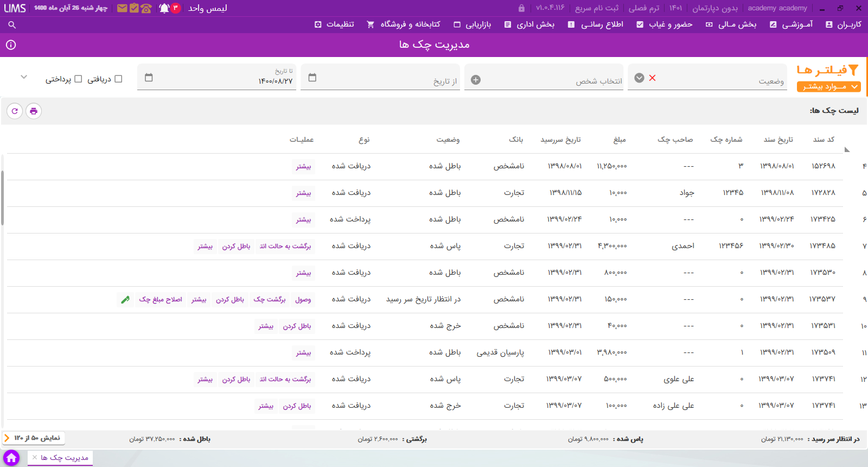Click the از تاریخ date field
Viewport: 868px width, 467px height.
[x=380, y=77]
